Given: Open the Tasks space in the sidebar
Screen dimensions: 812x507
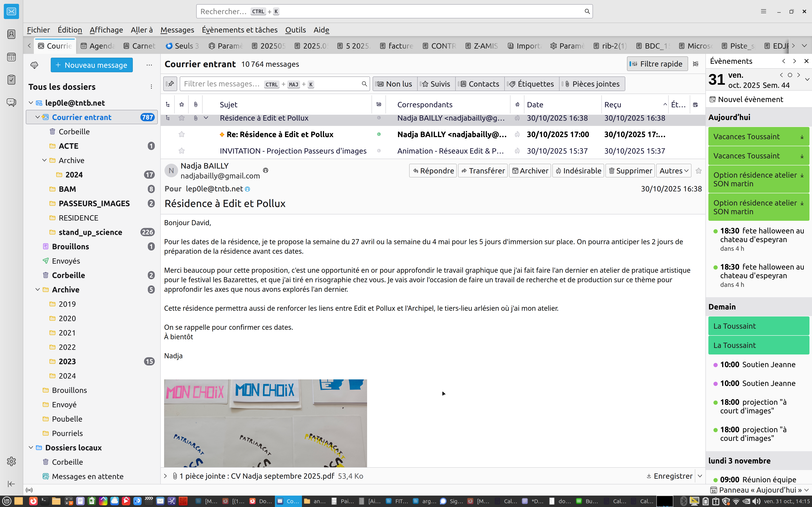Looking at the screenshot, I should [x=11, y=80].
